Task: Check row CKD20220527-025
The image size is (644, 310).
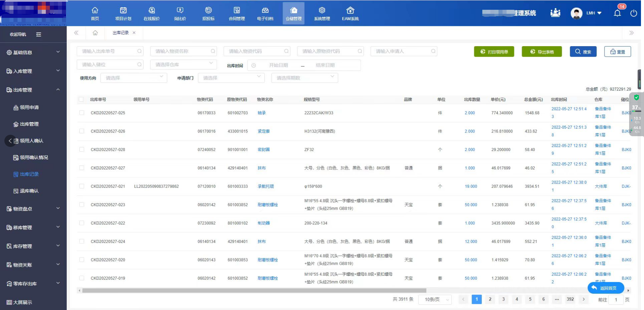Action: tap(82, 113)
